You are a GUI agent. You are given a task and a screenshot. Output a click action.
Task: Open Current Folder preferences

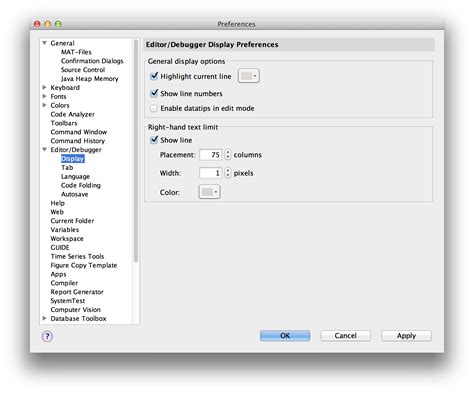[x=72, y=221]
